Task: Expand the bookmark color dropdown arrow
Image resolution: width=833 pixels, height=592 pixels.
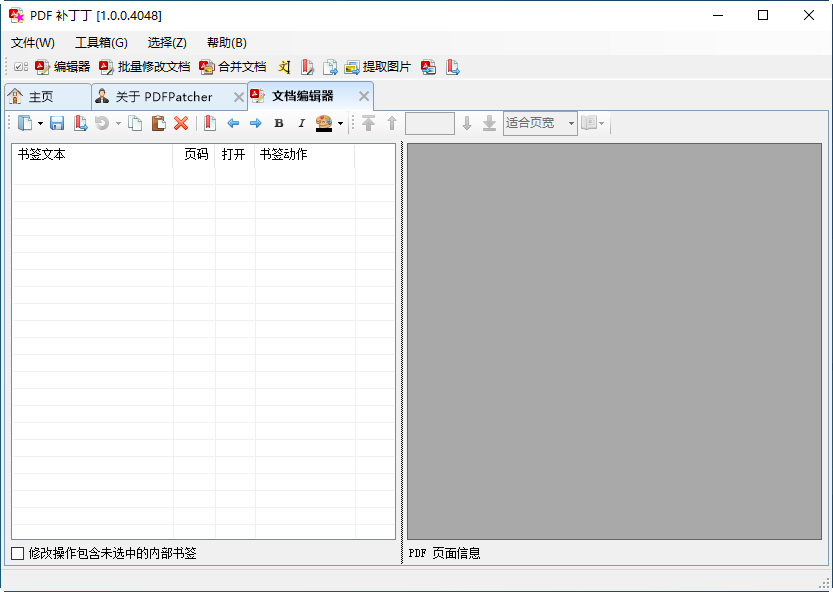Action: coord(340,123)
